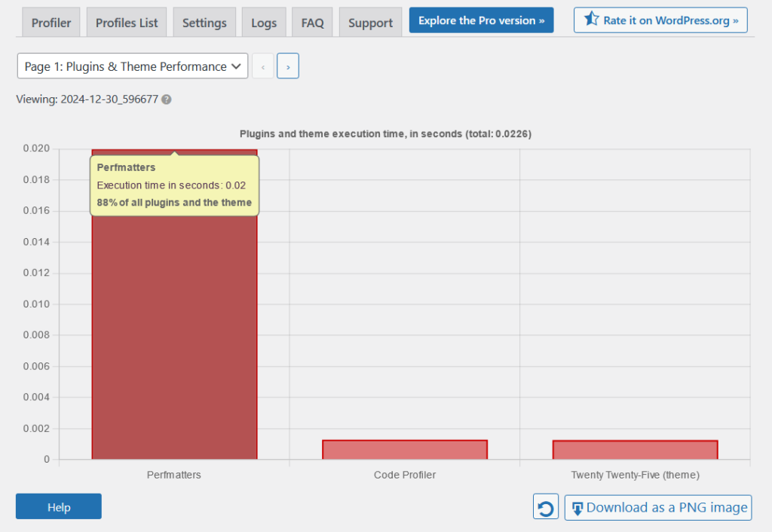Screen dimensions: 772x532
Task: Open the Page 1 Plugins & Theme Performance dropdown
Action: (x=133, y=66)
